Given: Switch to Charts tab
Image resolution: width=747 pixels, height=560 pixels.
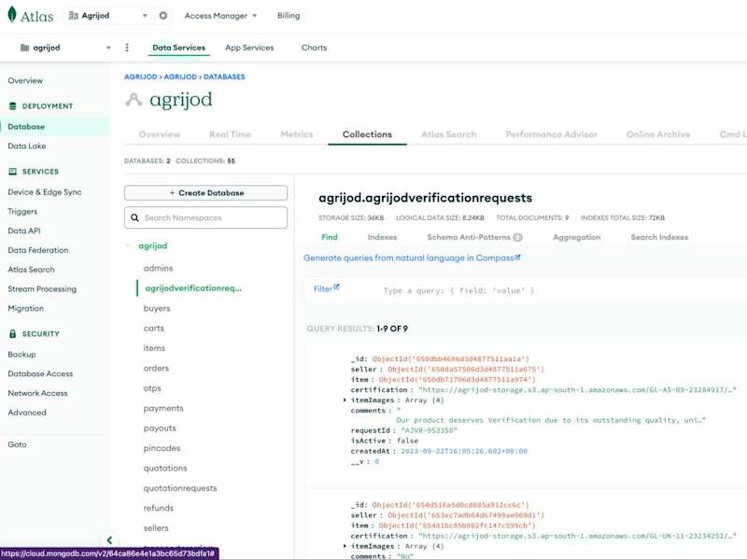Looking at the screenshot, I should point(315,48).
